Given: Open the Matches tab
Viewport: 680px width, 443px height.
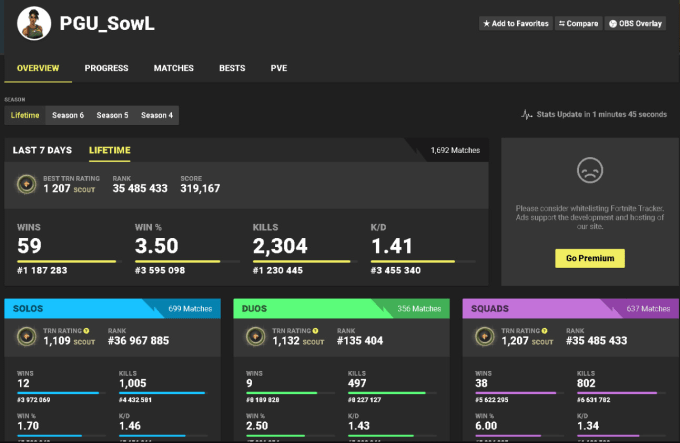Looking at the screenshot, I should point(173,68).
